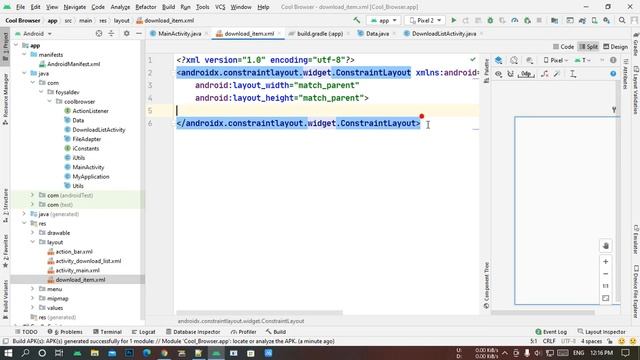Open the Pixel preview device dropdown
Viewport: 640px width, 360px height.
pyautogui.click(x=556, y=60)
